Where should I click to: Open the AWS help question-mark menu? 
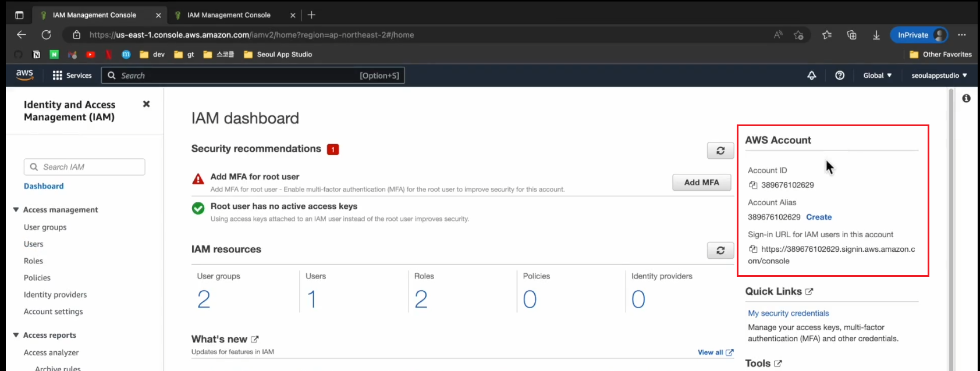[840, 76]
